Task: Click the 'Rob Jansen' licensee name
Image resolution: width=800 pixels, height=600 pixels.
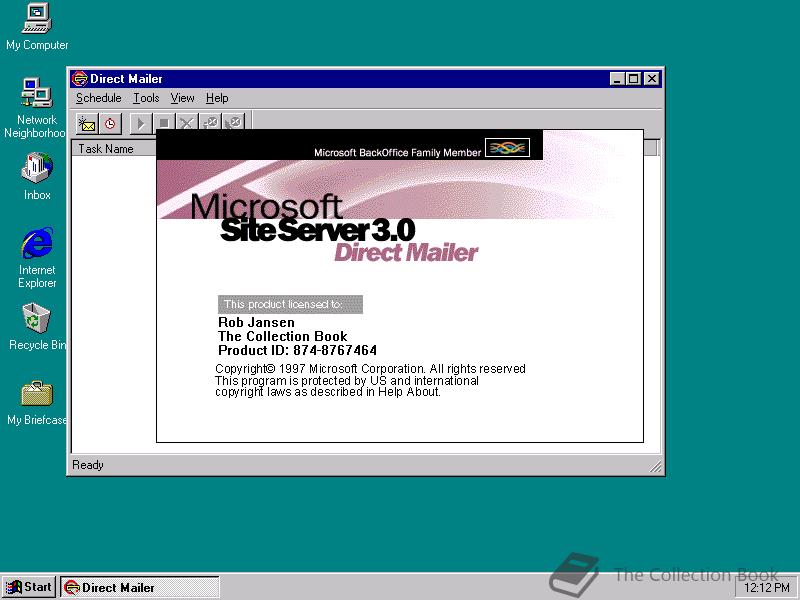Action: [x=256, y=322]
